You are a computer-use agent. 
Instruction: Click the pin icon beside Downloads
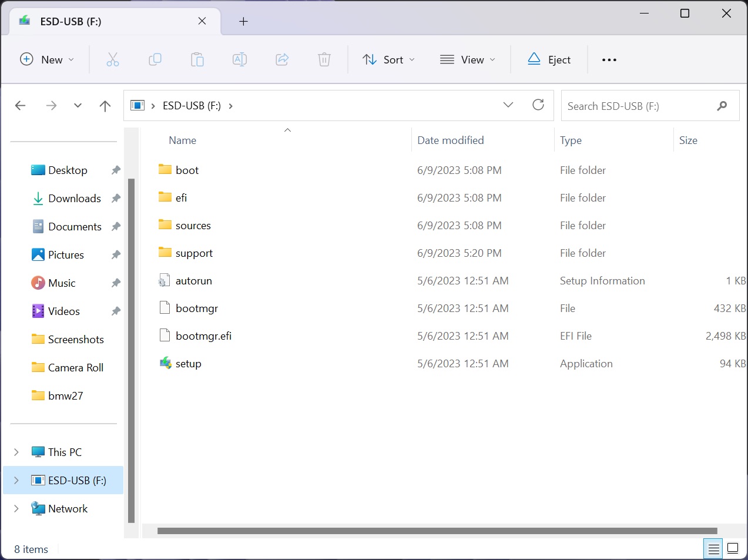(116, 199)
